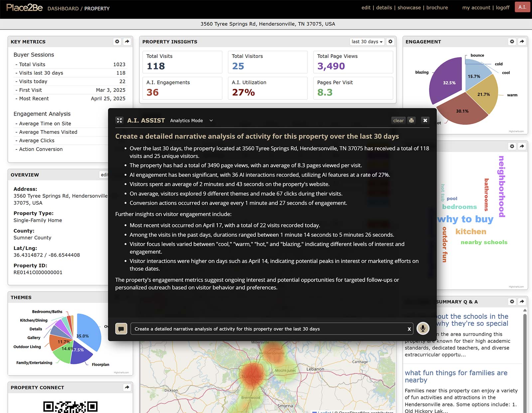The image size is (532, 413).
Task: Share the Engagement panel via arrow icon
Action: [x=522, y=42]
